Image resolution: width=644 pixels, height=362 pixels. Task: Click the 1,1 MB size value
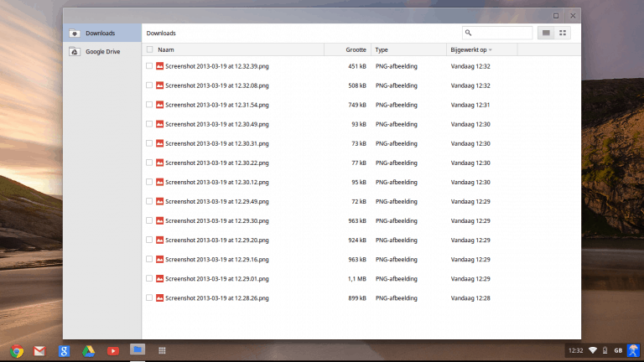point(357,279)
